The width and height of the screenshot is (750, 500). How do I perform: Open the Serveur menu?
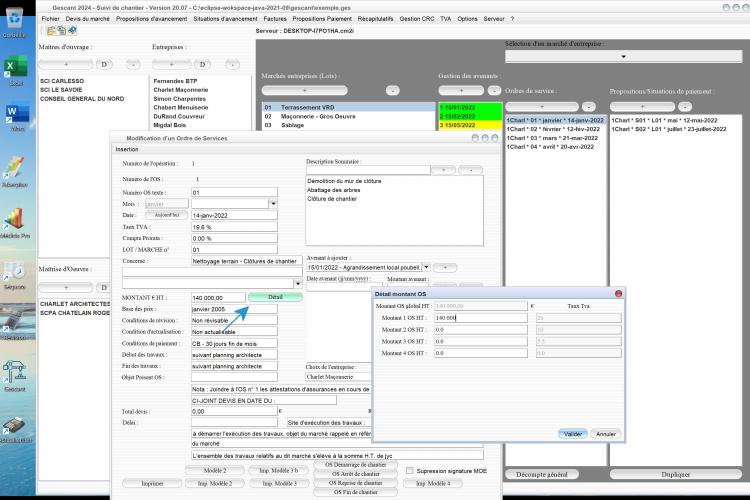tap(494, 19)
